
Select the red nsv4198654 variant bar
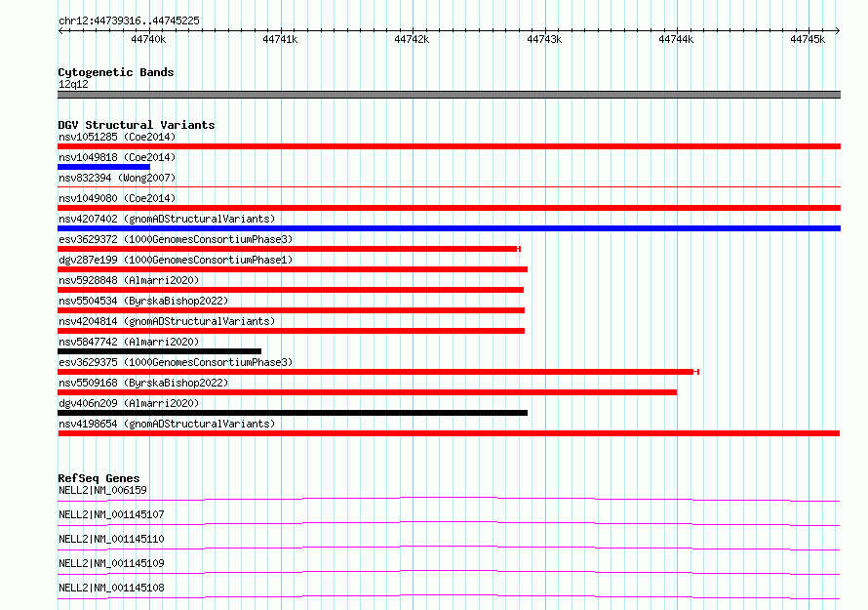pyautogui.click(x=449, y=433)
